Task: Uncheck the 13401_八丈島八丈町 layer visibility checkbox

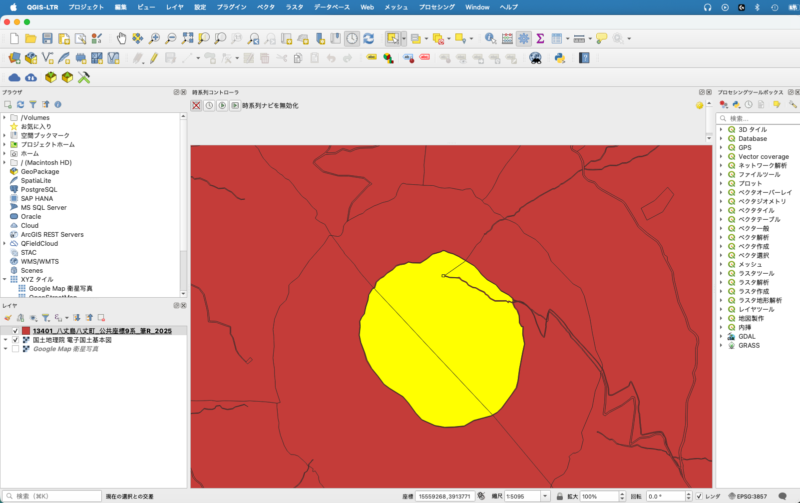Action: [15, 330]
